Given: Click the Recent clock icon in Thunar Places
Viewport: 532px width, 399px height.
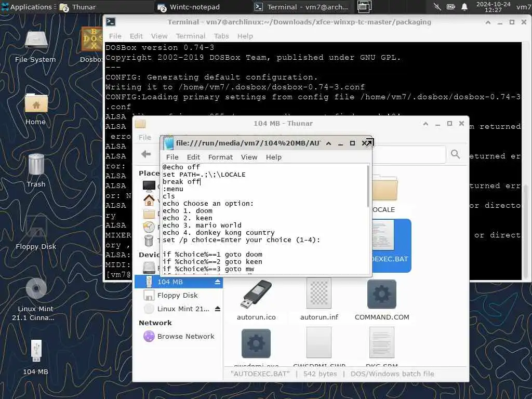Looking at the screenshot, I should point(149,227).
